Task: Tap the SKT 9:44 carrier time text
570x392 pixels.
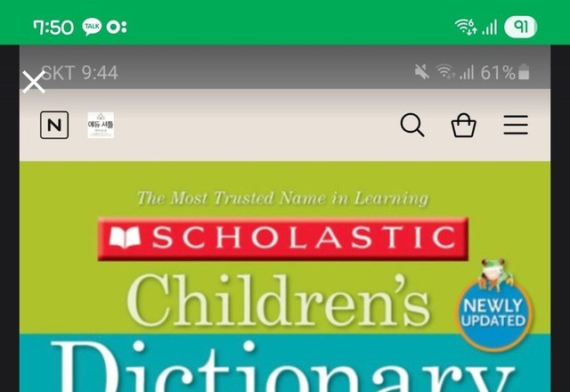Action: click(x=80, y=73)
